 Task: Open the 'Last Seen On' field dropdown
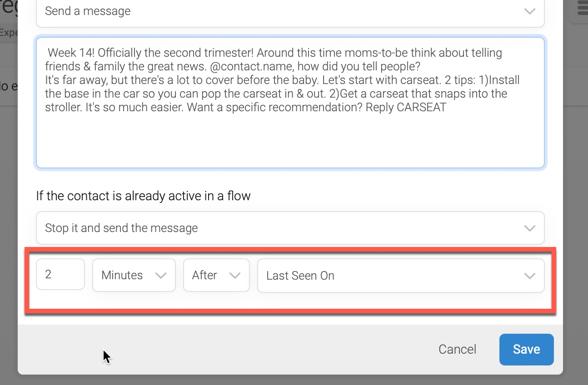coord(401,276)
